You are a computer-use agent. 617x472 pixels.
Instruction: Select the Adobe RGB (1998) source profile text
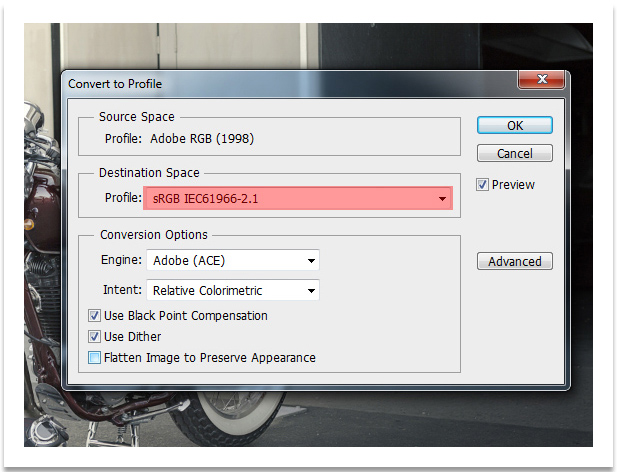pos(202,138)
